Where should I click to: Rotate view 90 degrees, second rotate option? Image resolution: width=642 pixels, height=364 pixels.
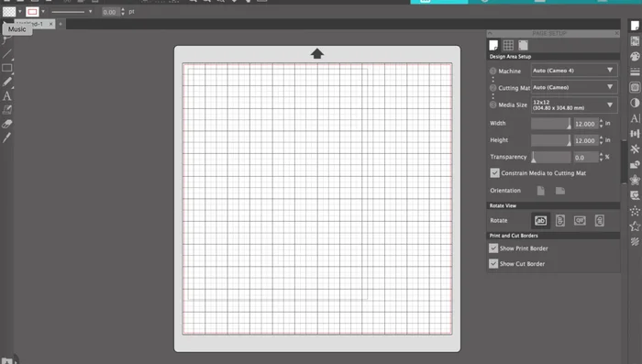point(560,220)
